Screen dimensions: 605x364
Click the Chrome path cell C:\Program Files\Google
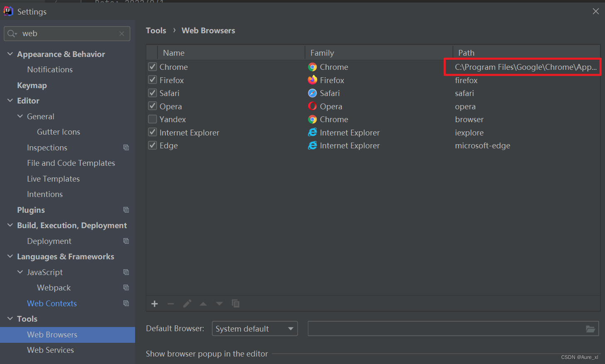(526, 67)
